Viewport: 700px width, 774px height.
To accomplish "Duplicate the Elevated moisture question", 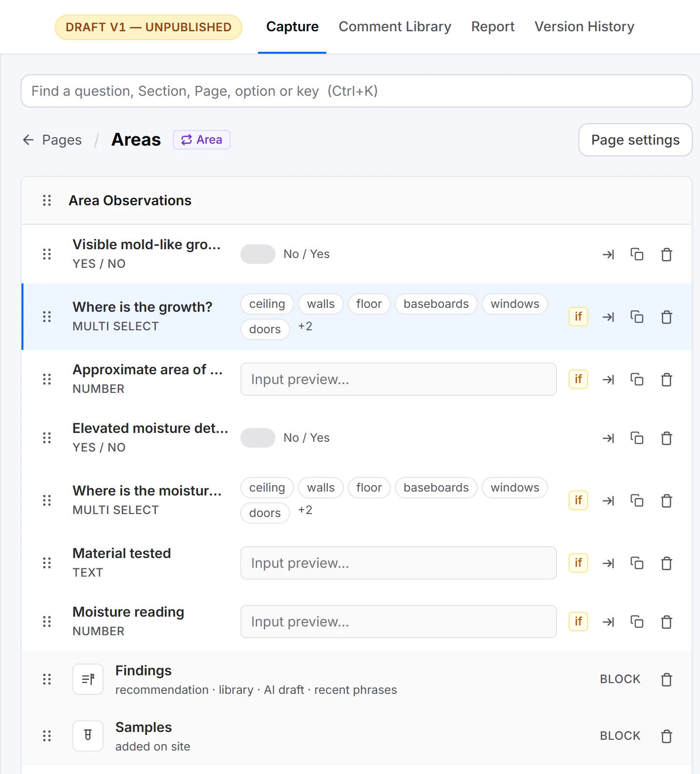I will click(637, 438).
